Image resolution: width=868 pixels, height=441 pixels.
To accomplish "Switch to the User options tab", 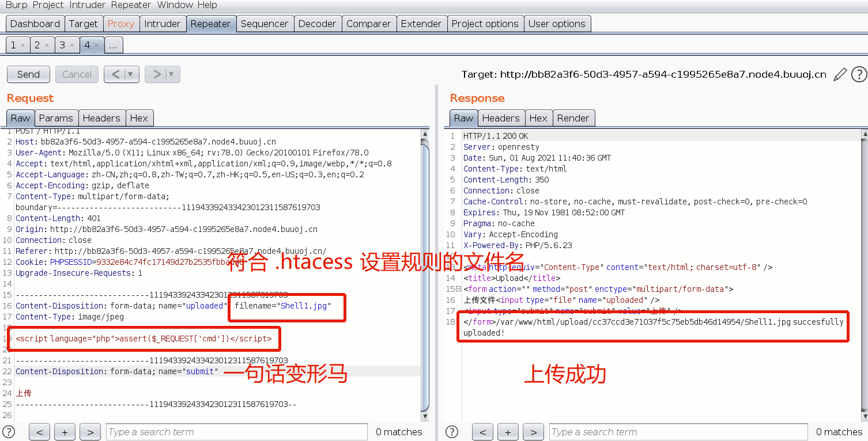I will [557, 24].
